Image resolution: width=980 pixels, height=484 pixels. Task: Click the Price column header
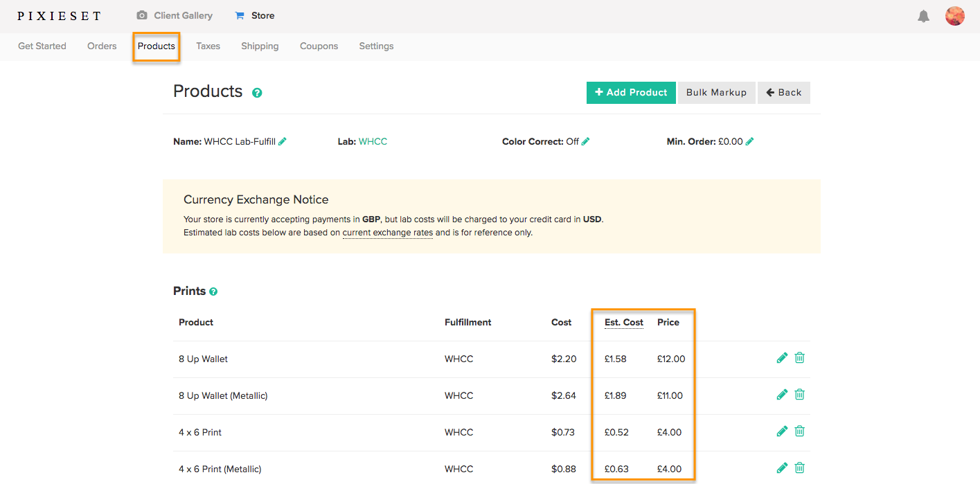[668, 323]
